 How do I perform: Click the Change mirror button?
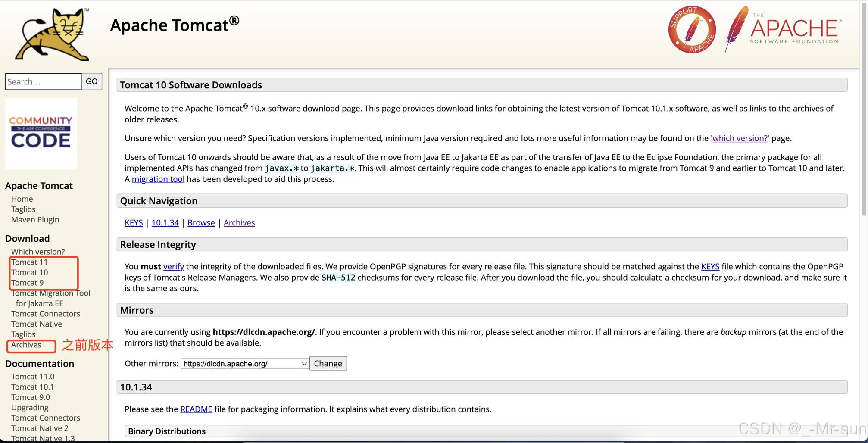[x=328, y=363]
